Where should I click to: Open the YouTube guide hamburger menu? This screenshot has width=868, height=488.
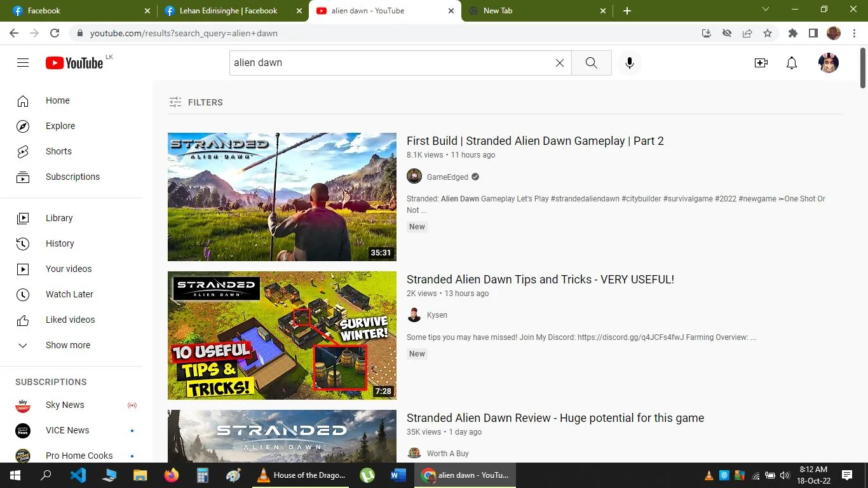[x=23, y=62]
